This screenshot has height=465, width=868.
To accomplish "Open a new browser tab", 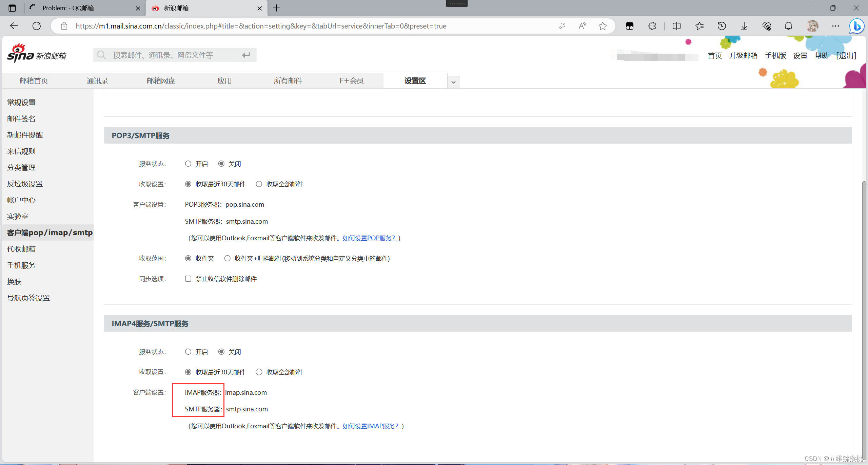I will [x=277, y=8].
